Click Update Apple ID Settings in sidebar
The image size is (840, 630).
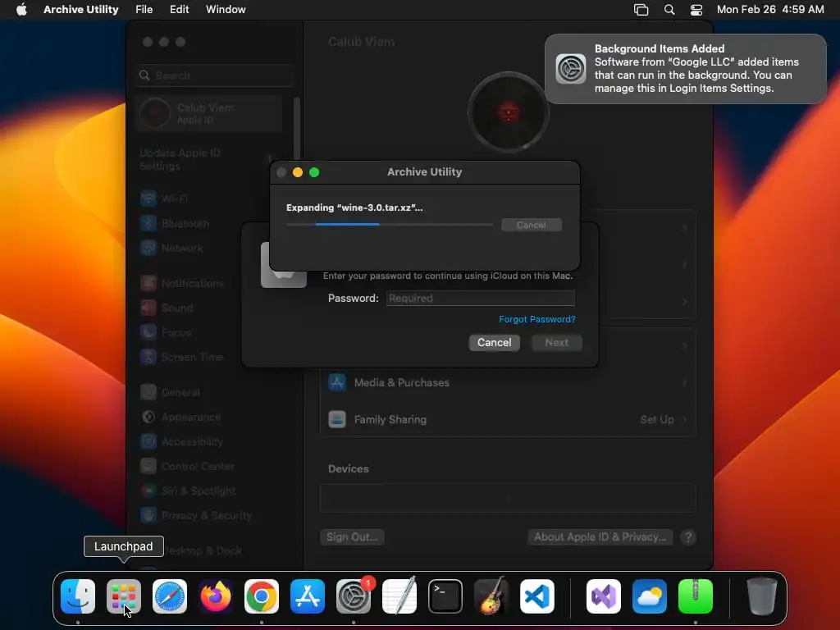180,160
